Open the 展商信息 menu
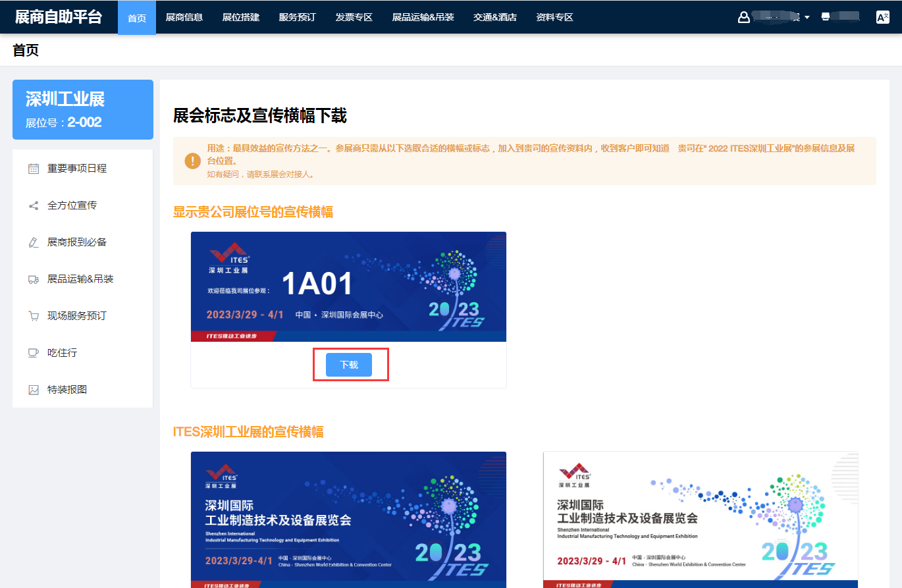 184,17
